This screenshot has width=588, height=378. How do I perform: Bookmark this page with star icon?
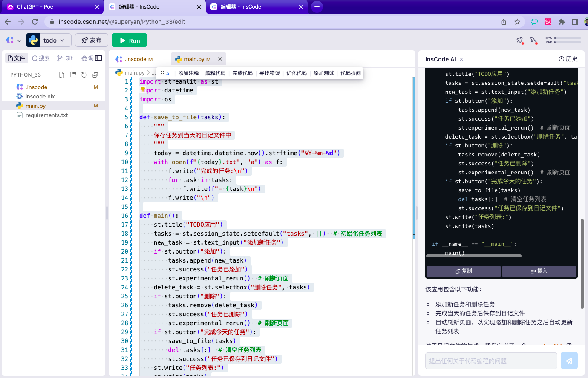517,22
